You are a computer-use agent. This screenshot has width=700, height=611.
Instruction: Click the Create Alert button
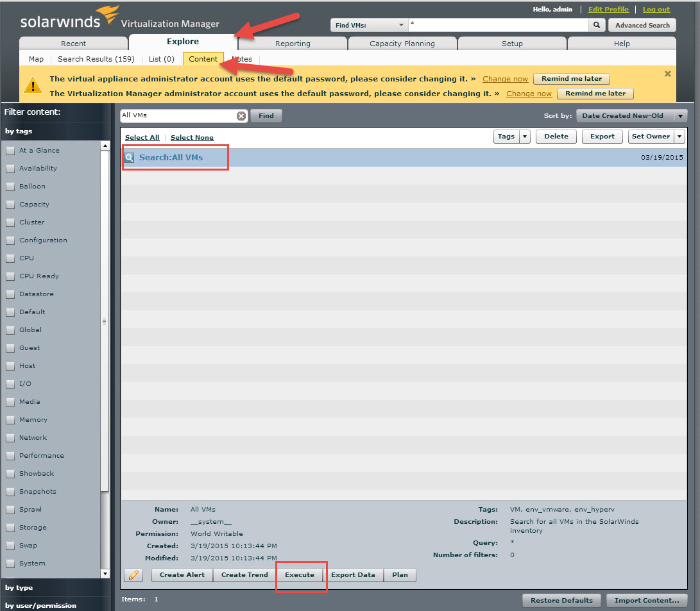(182, 575)
